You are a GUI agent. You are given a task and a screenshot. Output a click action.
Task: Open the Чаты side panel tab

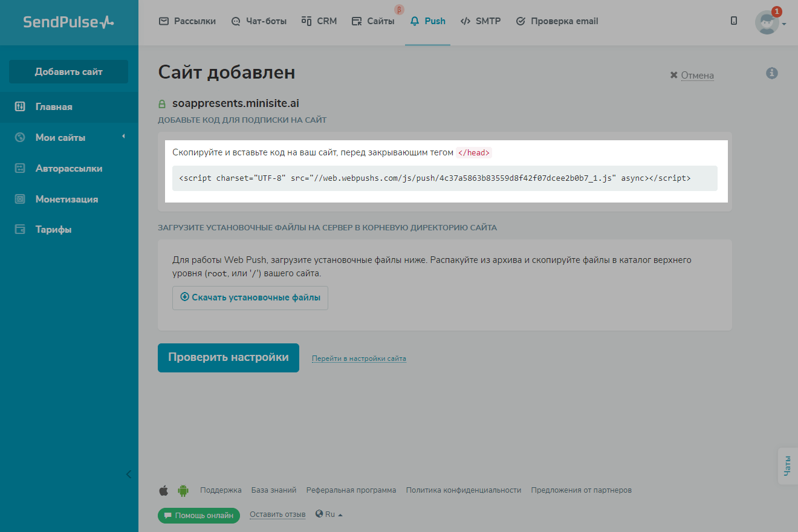787,466
